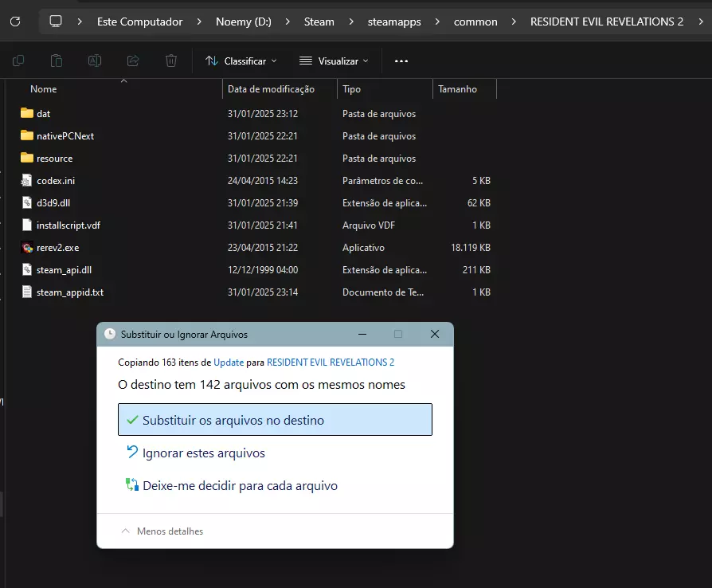Select the file name rerev2.exe

[x=57, y=248]
